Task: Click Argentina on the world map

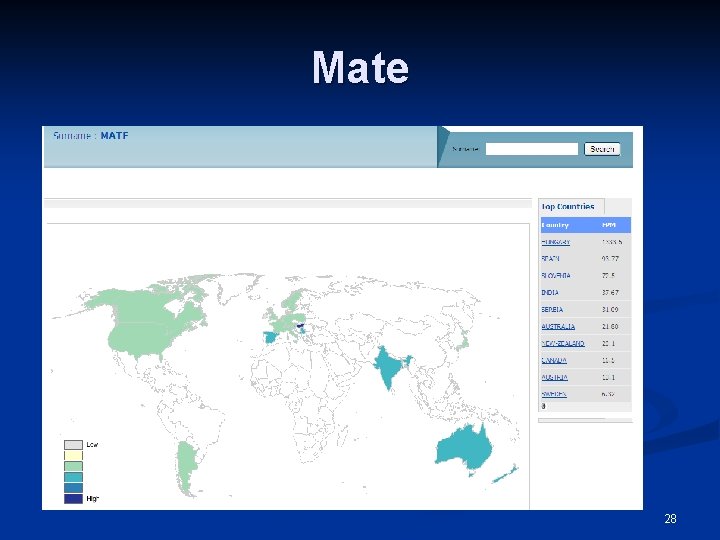Action: pyautogui.click(x=186, y=466)
